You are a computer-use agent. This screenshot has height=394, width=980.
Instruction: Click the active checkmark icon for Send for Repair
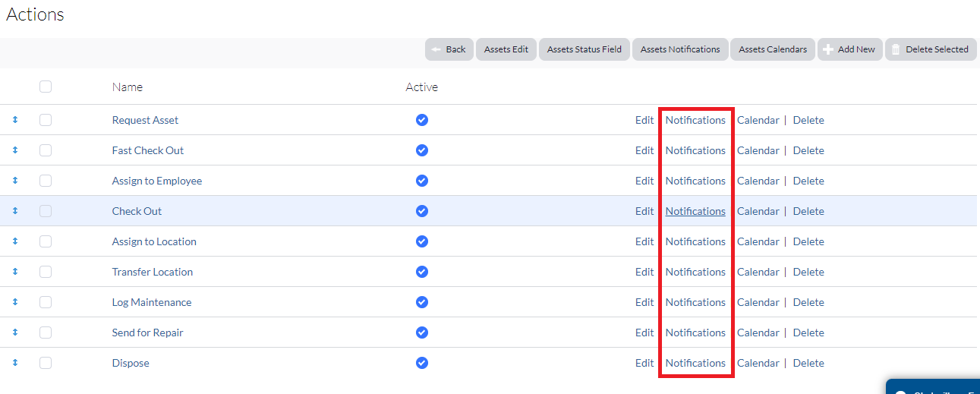(x=422, y=333)
